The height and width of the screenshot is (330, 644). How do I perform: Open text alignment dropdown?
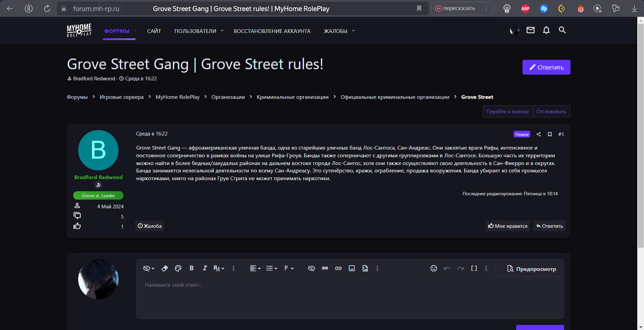(x=255, y=268)
